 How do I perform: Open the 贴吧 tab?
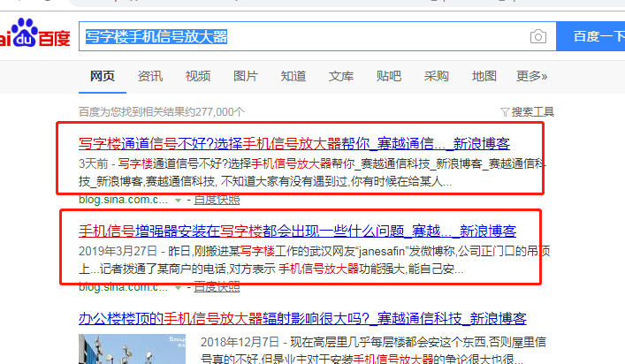tap(389, 76)
